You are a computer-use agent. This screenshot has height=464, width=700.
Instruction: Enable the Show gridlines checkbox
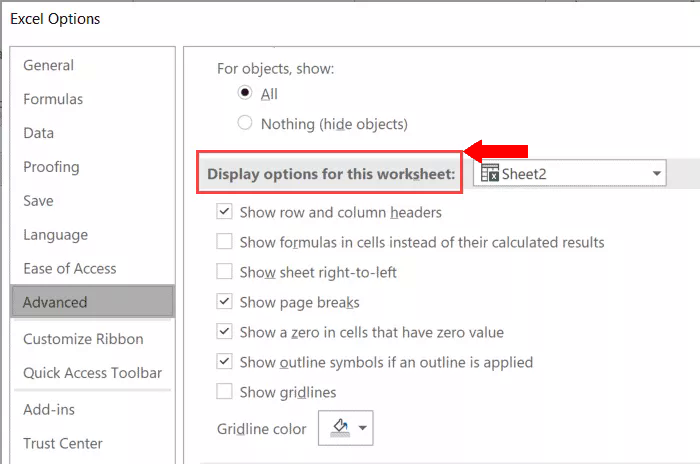pyautogui.click(x=224, y=391)
